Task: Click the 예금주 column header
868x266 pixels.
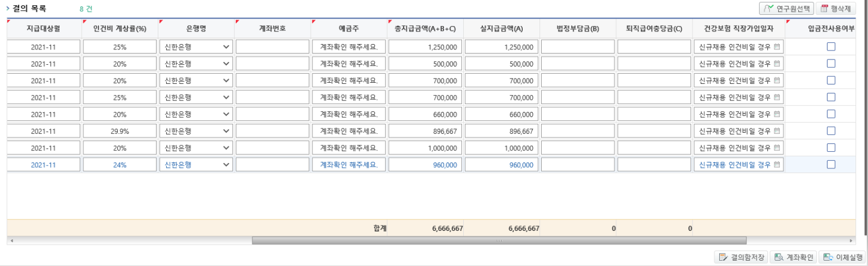Action: [x=349, y=28]
